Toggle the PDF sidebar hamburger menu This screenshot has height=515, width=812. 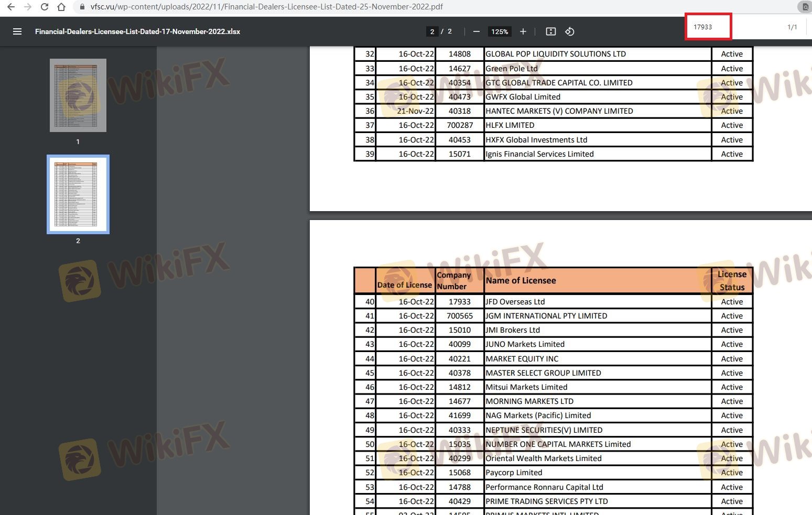pyautogui.click(x=17, y=31)
